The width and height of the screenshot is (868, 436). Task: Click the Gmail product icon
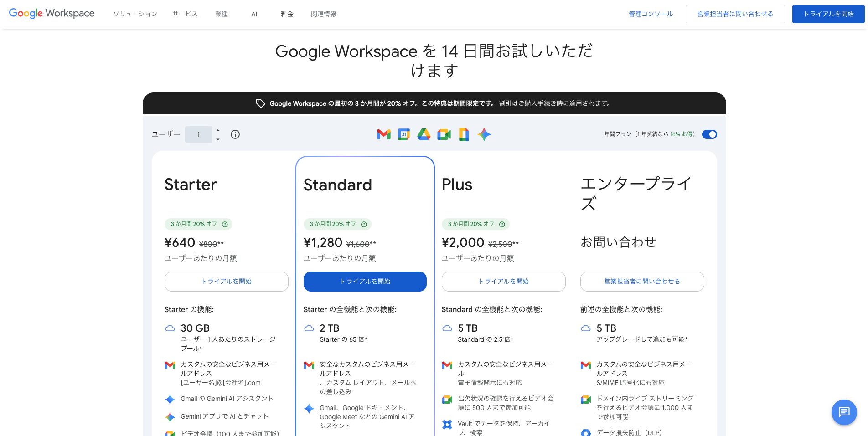pyautogui.click(x=383, y=134)
